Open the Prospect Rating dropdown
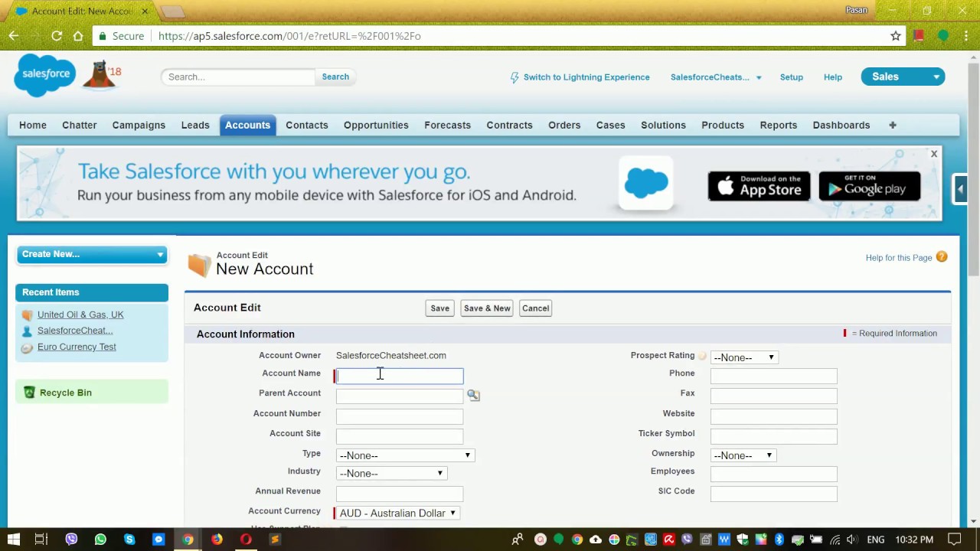This screenshot has height=551, width=980. click(x=743, y=357)
